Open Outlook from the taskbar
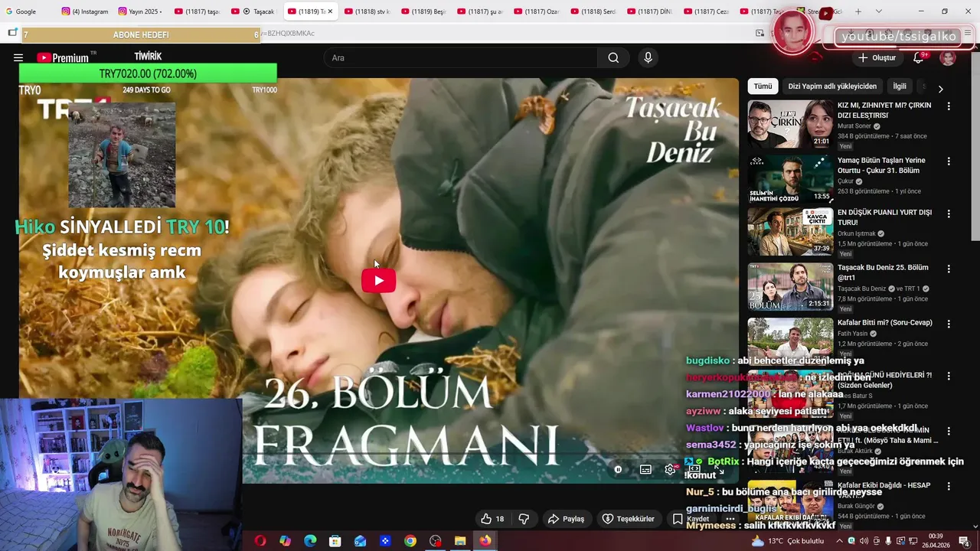980x551 pixels. coord(360,541)
